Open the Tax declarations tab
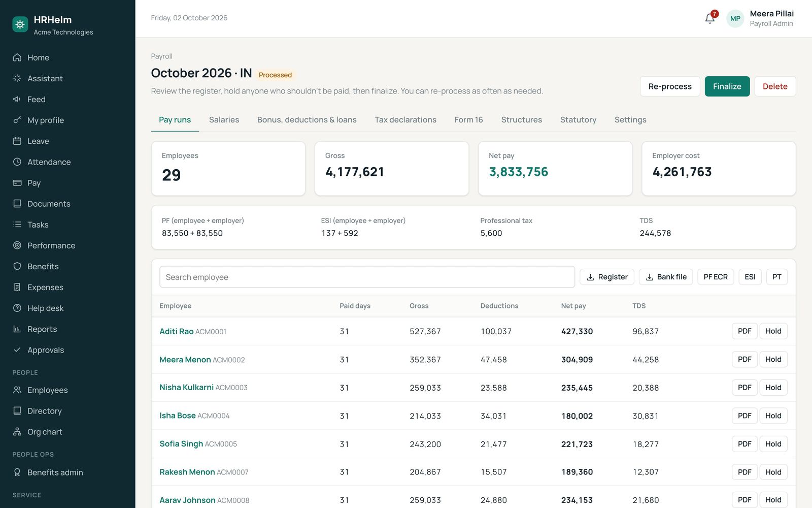 click(x=405, y=120)
